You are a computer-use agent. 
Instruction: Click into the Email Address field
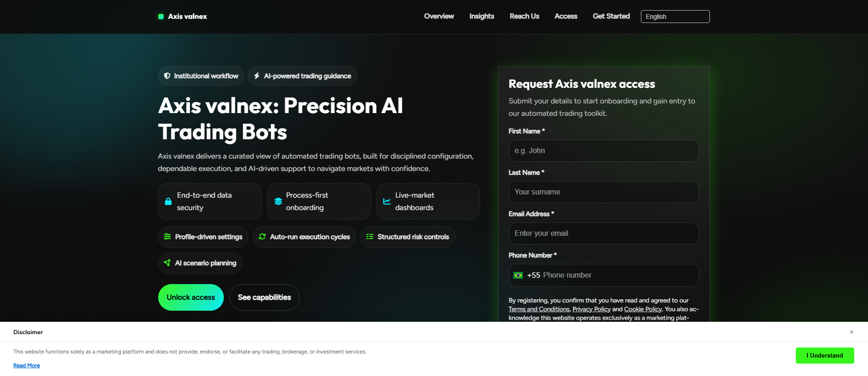coord(604,234)
